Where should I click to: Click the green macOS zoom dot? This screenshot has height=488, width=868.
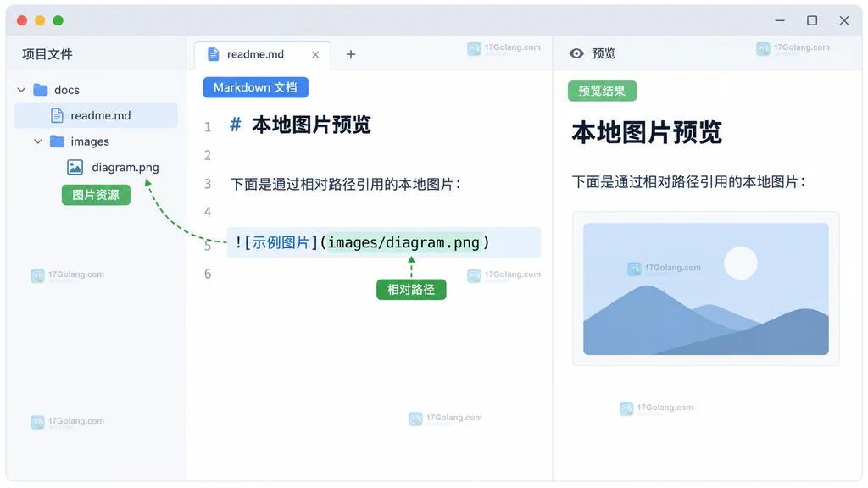(58, 20)
